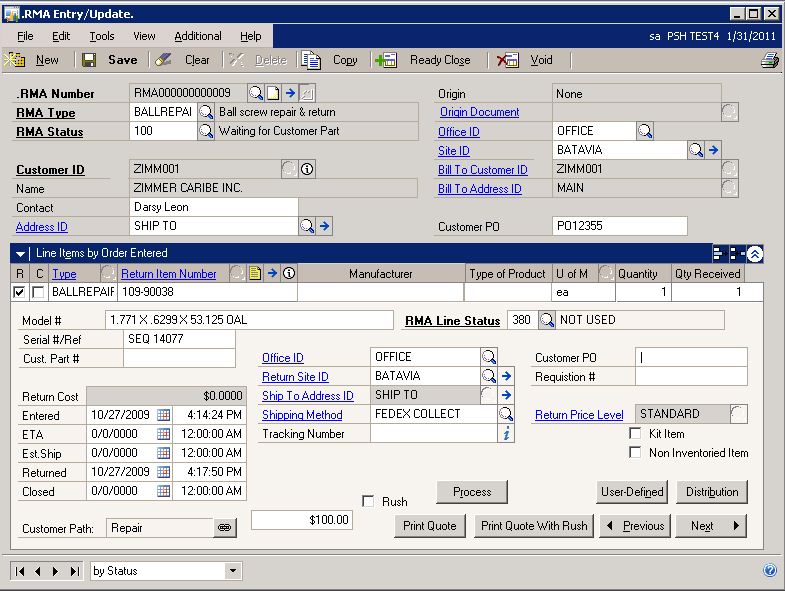Open the Tools menu

pyautogui.click(x=102, y=36)
